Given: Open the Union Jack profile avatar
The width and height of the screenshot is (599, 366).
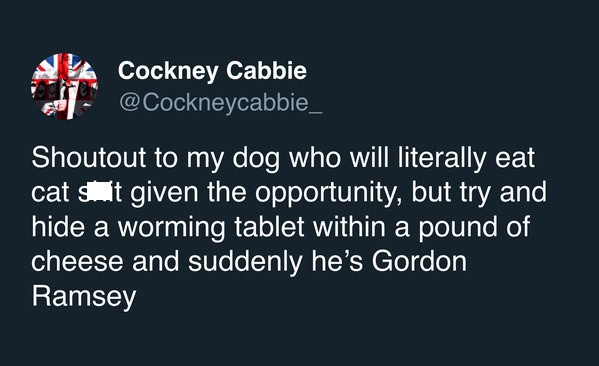Looking at the screenshot, I should point(64,86).
